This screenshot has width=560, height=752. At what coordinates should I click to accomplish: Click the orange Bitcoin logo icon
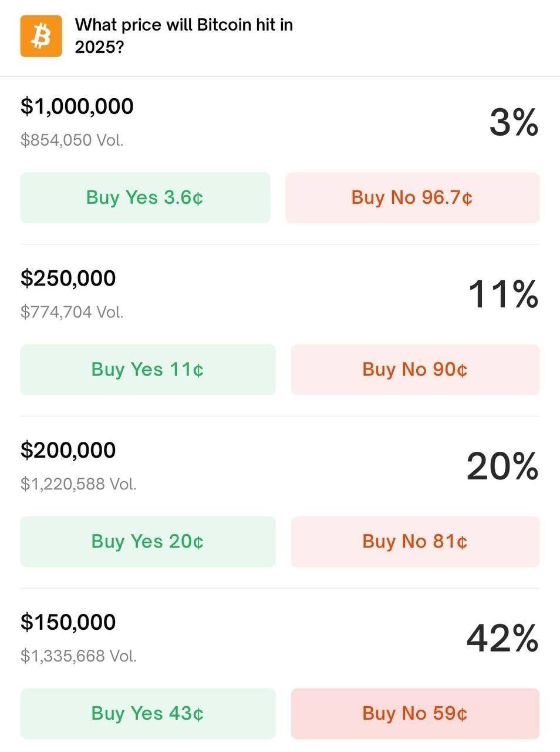pyautogui.click(x=41, y=36)
